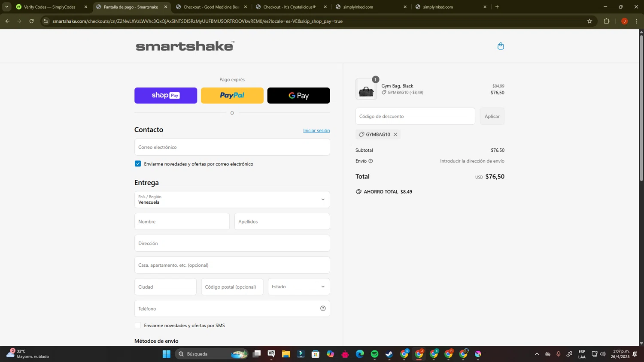
Task: Click the smartshake logo
Action: 185,46
